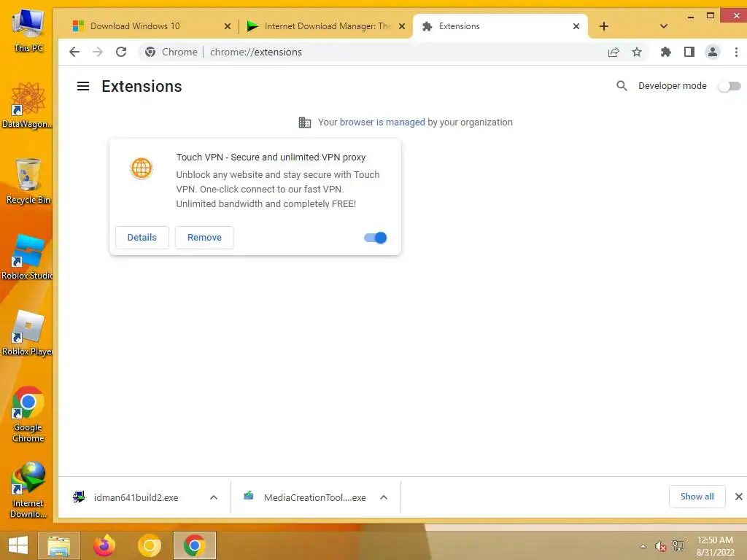747x560 pixels.
Task: Open downloaded idman641build2.exe
Action: [136, 497]
